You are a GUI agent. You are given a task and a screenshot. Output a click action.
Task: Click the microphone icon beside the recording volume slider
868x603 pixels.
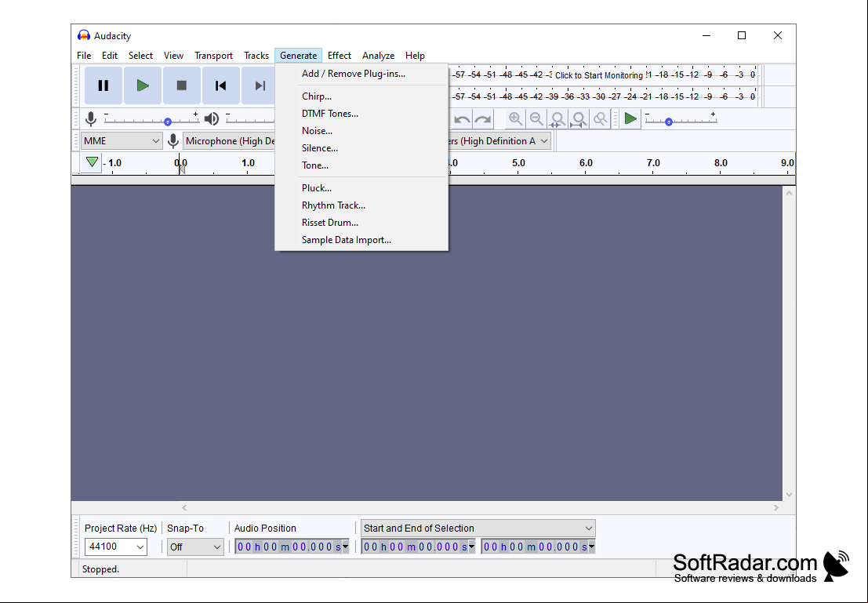[91, 118]
